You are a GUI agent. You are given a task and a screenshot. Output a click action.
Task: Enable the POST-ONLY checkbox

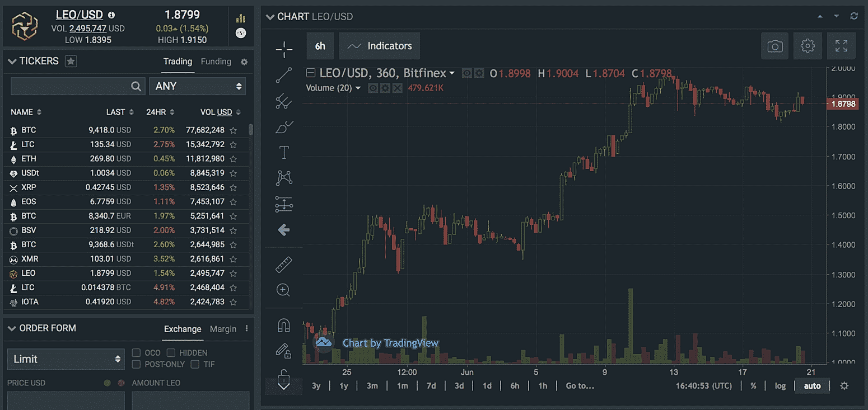(136, 364)
